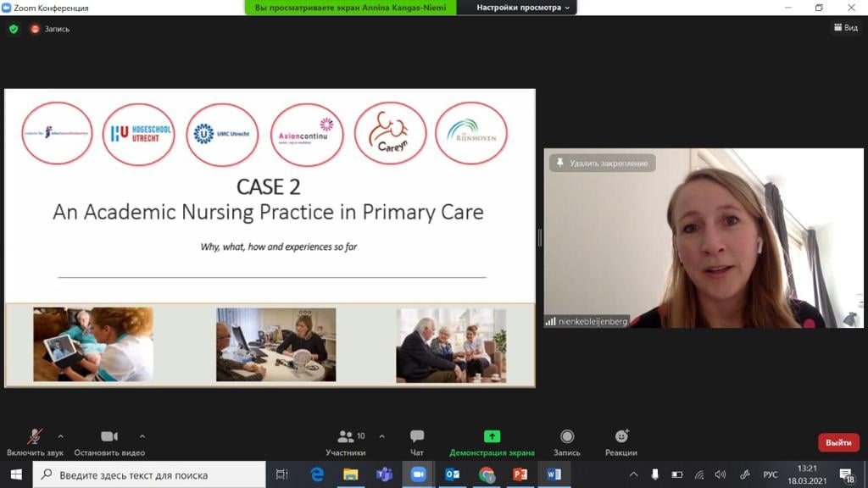The width and height of the screenshot is (868, 488).
Task: Expand audio options arrow next to microphone
Action: (x=60, y=436)
